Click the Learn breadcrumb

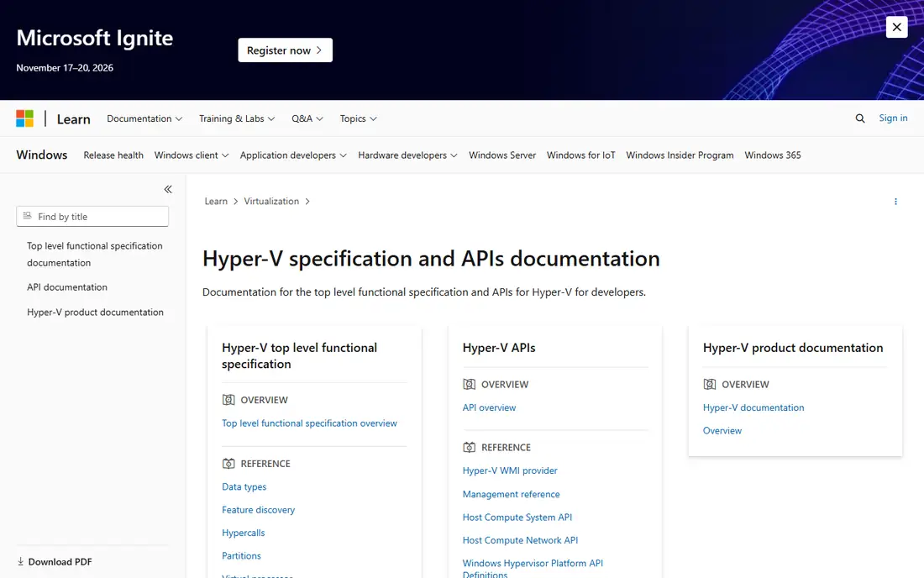tap(216, 201)
